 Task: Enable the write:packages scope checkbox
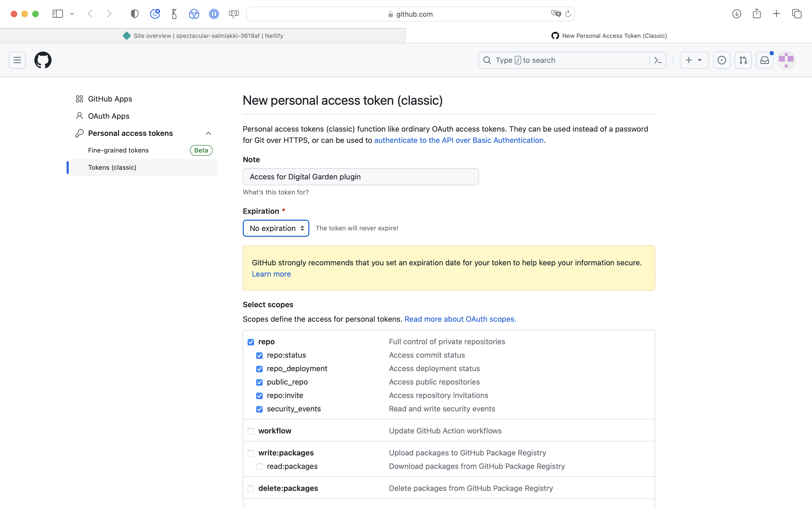(x=251, y=453)
